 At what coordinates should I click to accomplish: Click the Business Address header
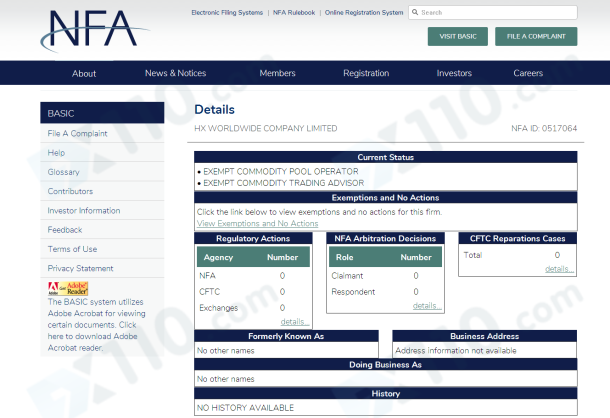[485, 336]
